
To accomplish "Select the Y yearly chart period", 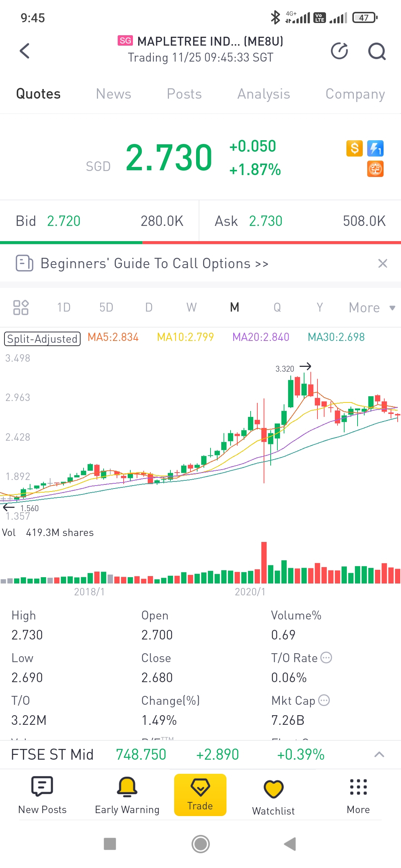I will click(320, 308).
